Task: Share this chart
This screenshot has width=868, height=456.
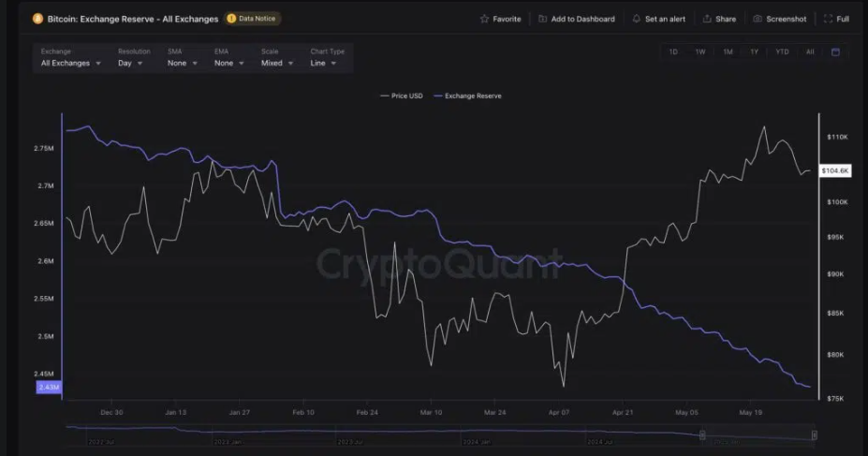Action: (x=719, y=19)
